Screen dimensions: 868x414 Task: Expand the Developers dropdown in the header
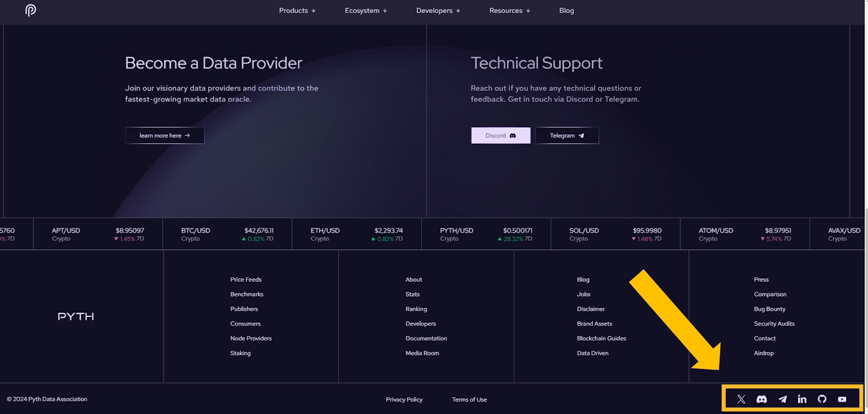pyautogui.click(x=438, y=10)
